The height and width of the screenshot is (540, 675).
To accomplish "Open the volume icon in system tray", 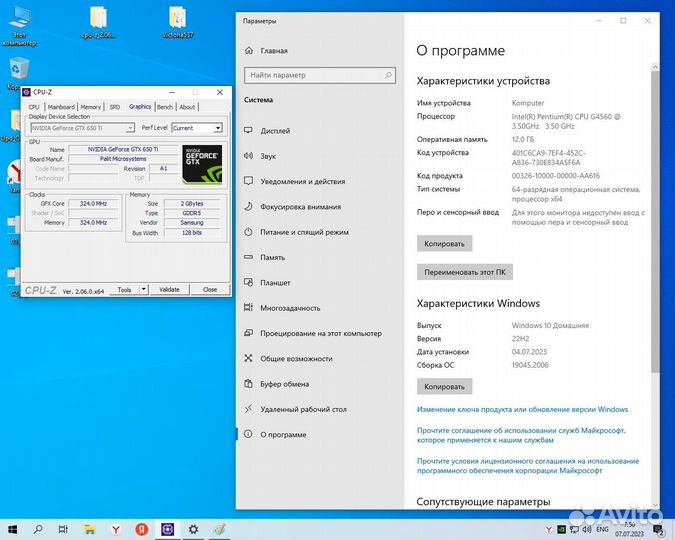I will (x=586, y=529).
